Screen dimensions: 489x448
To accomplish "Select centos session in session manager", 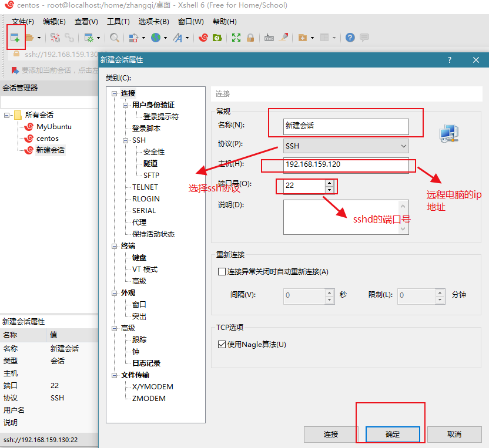I will (48, 139).
